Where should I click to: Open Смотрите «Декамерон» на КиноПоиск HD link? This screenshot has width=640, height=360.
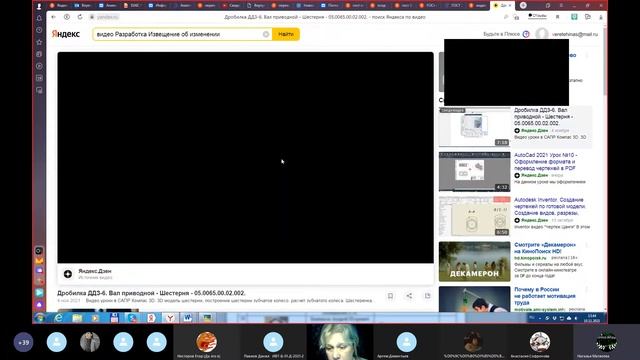(x=545, y=248)
